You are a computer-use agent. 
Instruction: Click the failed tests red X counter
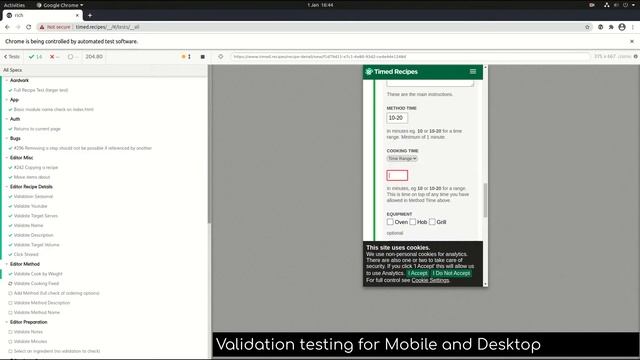[x=55, y=57]
